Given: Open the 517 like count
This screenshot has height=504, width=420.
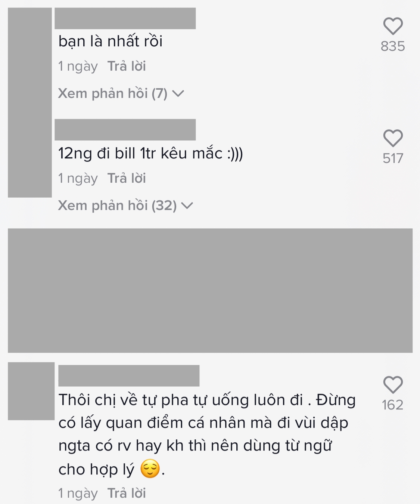Looking at the screenshot, I should pyautogui.click(x=393, y=158).
